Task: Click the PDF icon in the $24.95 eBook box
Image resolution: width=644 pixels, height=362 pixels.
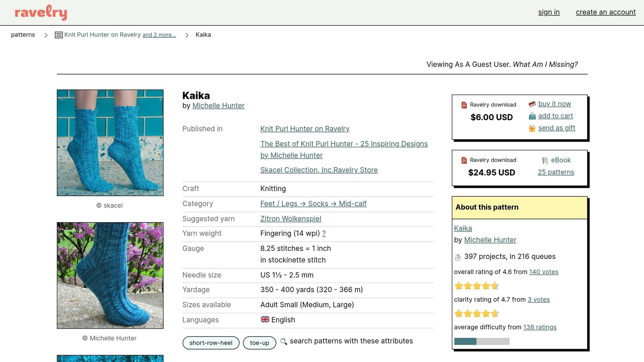Action: coord(464,160)
